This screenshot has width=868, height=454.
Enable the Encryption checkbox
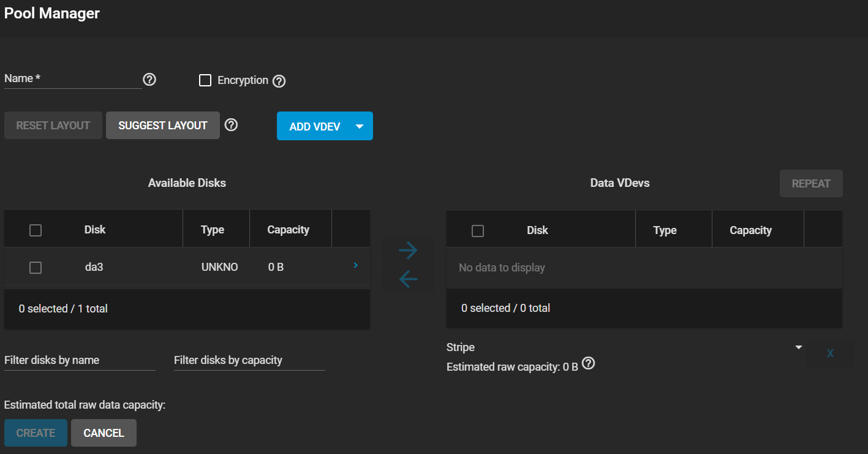[205, 80]
